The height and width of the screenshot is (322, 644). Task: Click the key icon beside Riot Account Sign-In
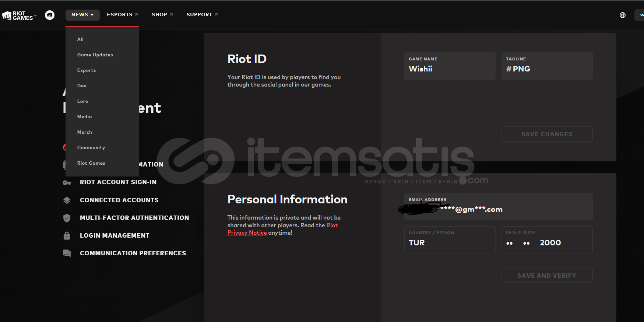[x=67, y=182]
